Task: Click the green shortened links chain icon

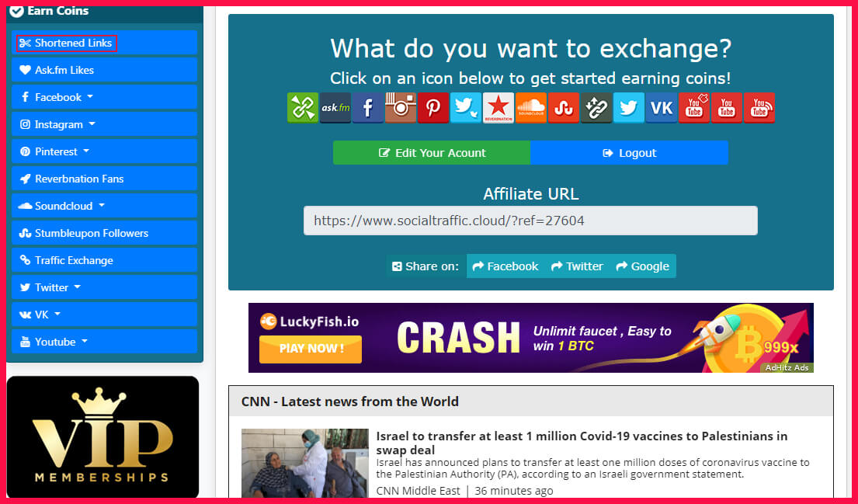Action: 303,108
